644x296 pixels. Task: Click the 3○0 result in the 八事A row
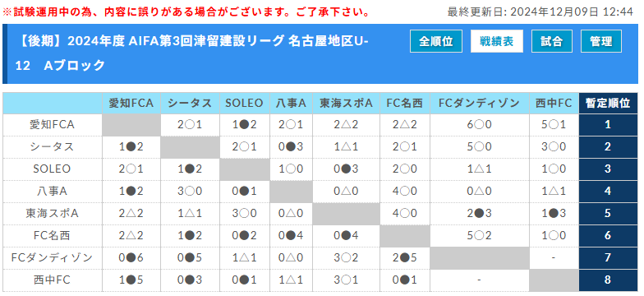point(191,191)
